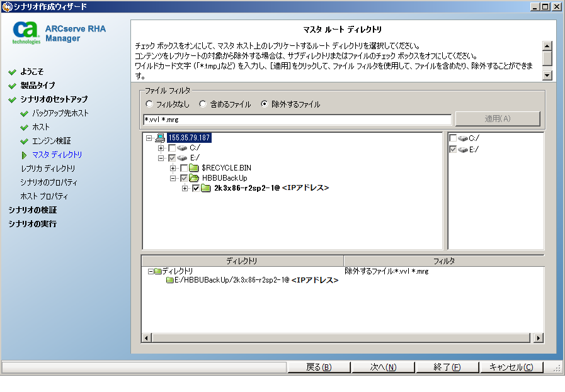Collapse the ディレクトリ node in bottom list
565x392 pixels.
151,271
